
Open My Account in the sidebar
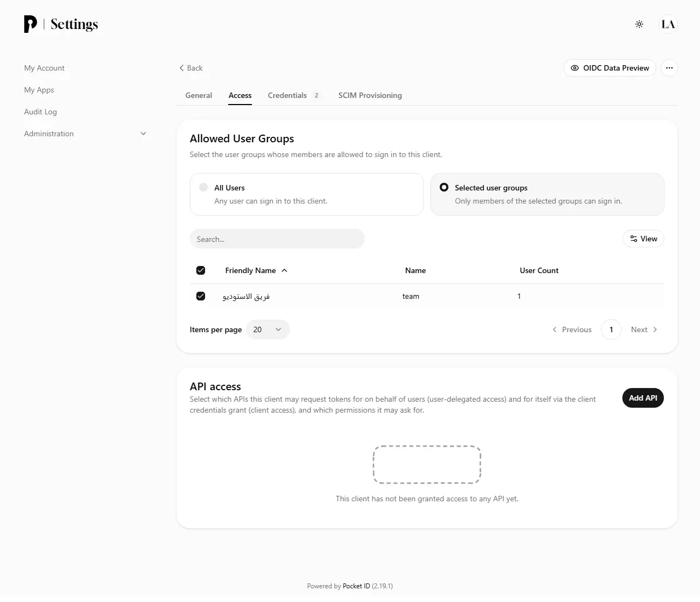[44, 68]
